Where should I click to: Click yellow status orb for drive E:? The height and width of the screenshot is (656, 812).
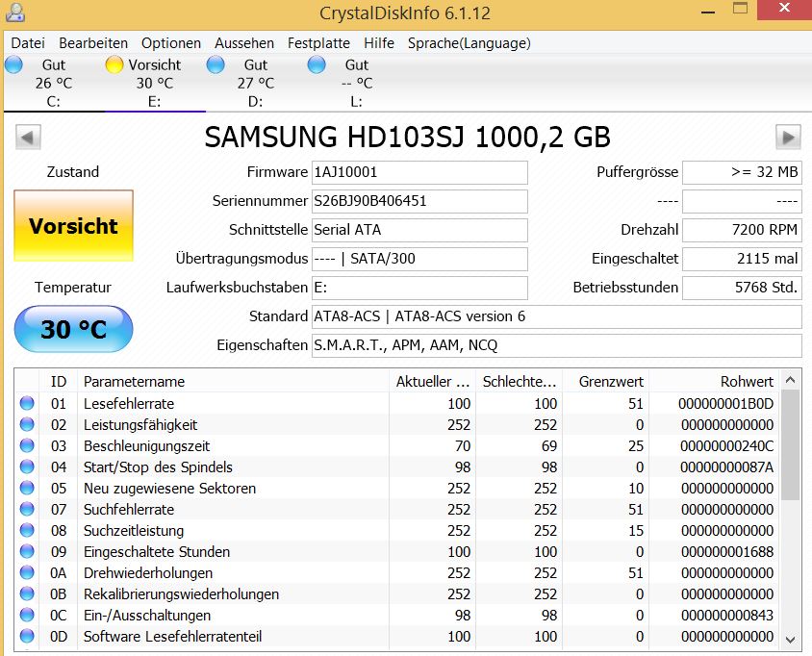point(114,65)
